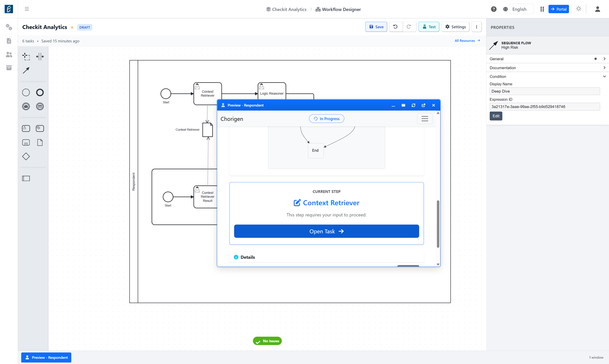Choose the global connect arrow tool
This screenshot has width=609, height=364.
point(26,70)
